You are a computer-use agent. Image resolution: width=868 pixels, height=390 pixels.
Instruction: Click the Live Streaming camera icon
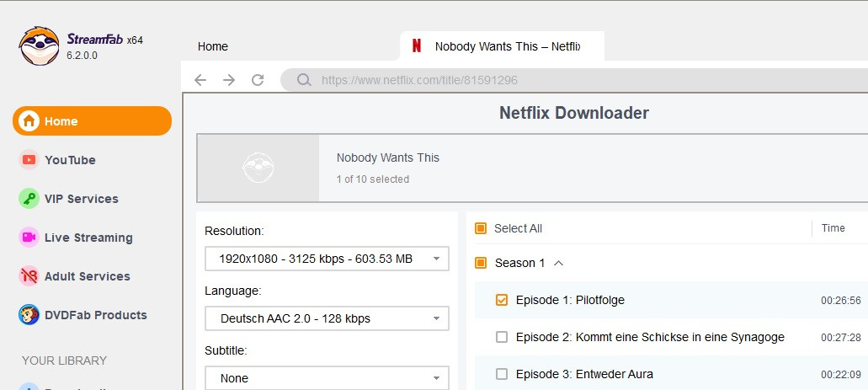[29, 238]
